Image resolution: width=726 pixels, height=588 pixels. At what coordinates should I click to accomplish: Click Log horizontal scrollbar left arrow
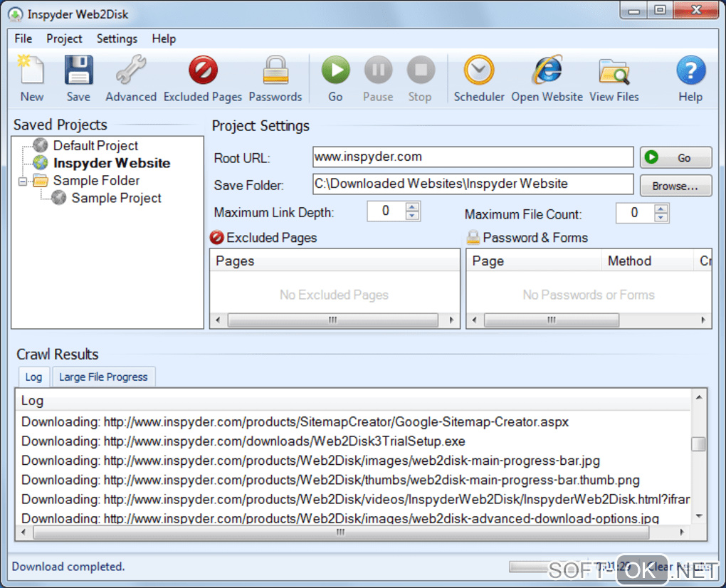pyautogui.click(x=23, y=532)
